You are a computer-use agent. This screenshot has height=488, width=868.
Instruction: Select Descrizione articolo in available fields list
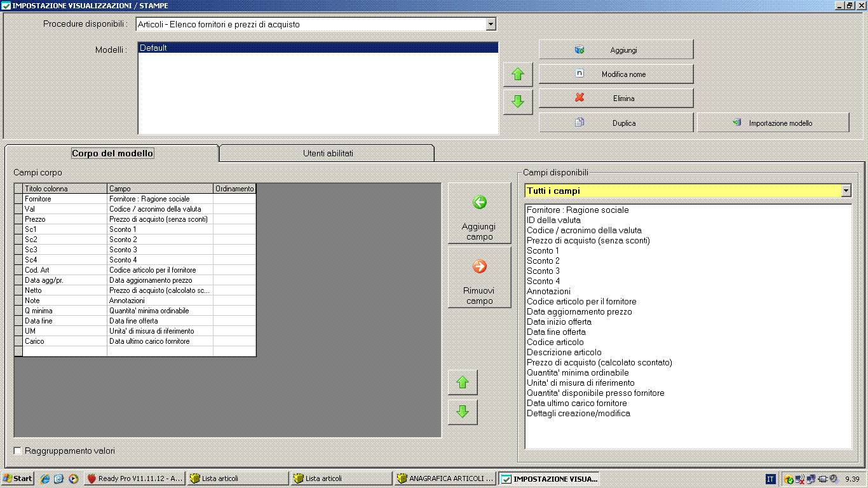tap(564, 352)
